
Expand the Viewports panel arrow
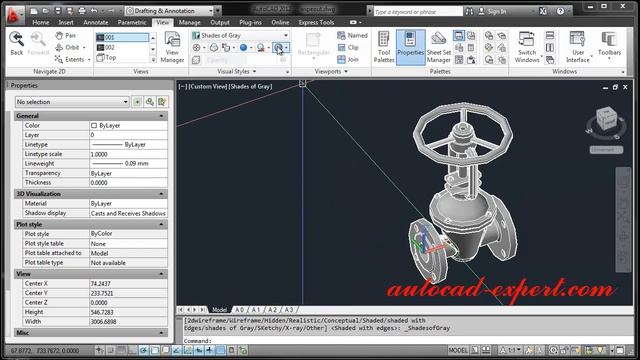point(346,71)
